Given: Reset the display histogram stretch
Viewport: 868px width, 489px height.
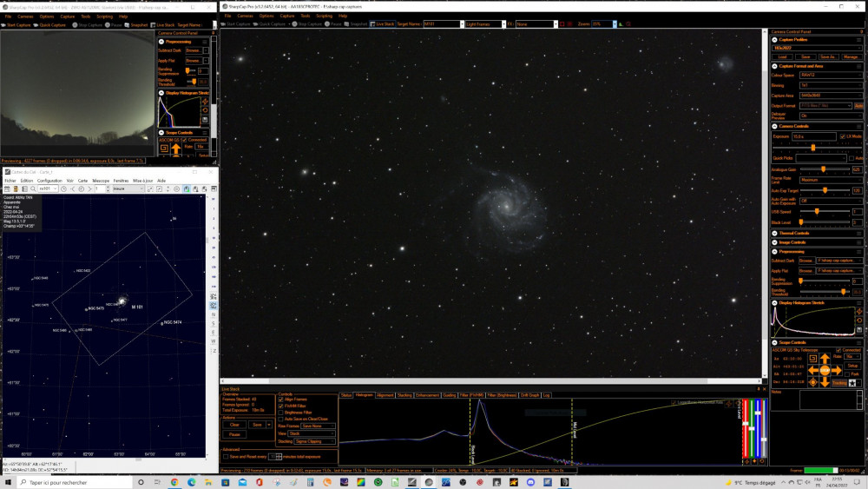Looking at the screenshot, I should coord(859,320).
